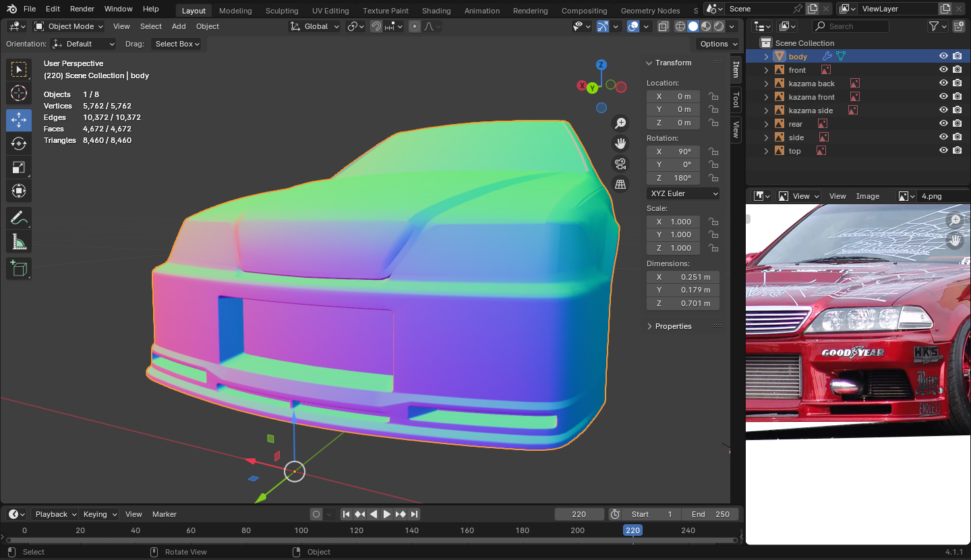Toggle the lock on Rotation Z
This screenshot has width=971, height=560.
(x=713, y=178)
